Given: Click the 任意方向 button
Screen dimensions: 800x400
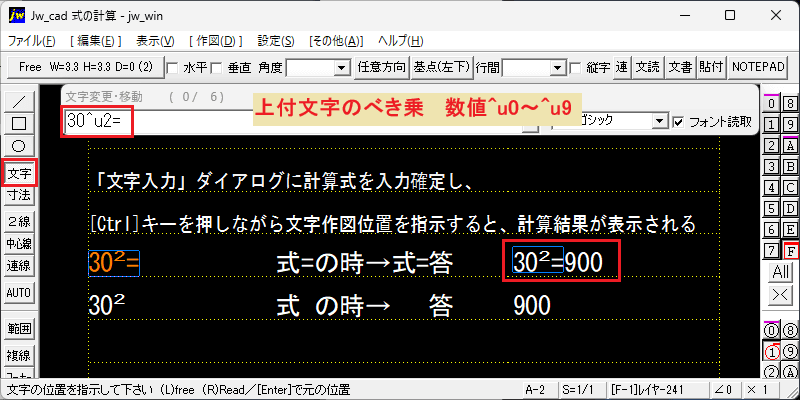Looking at the screenshot, I should [x=382, y=67].
